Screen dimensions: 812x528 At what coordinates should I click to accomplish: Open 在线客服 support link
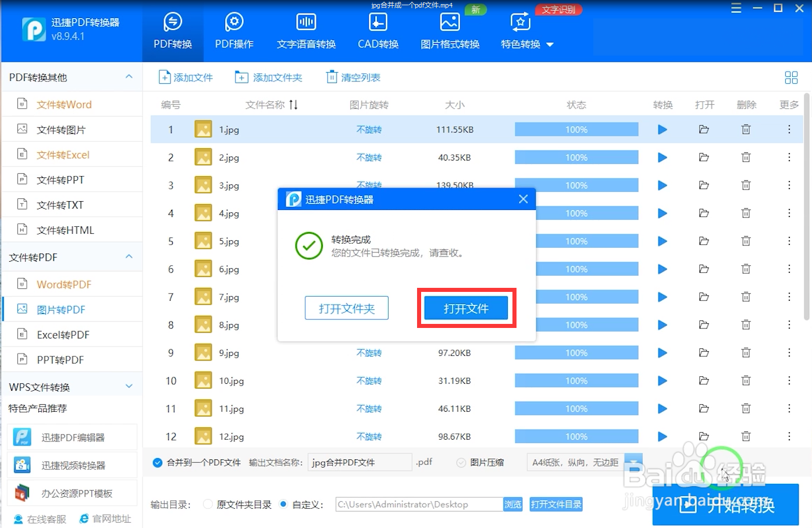tap(40, 519)
